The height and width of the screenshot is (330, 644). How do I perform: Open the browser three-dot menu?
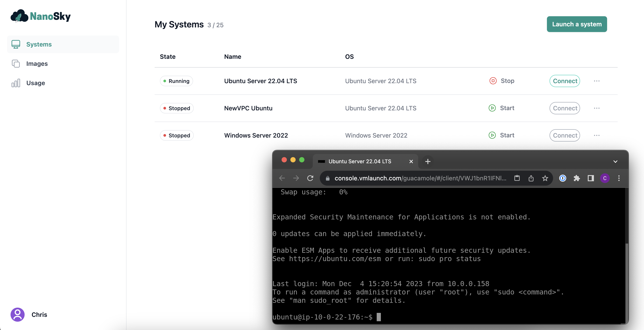click(619, 178)
